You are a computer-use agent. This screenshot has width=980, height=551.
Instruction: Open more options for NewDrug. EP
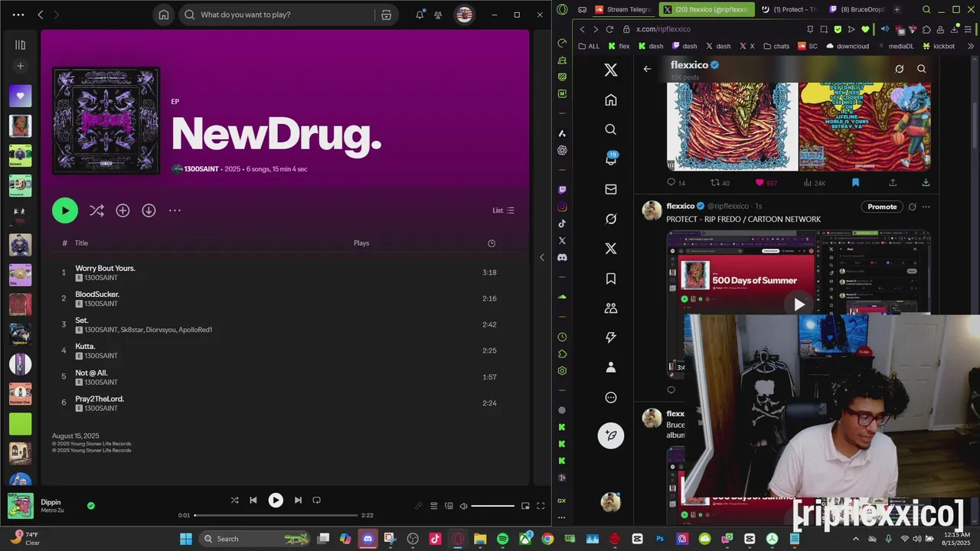pos(175,210)
